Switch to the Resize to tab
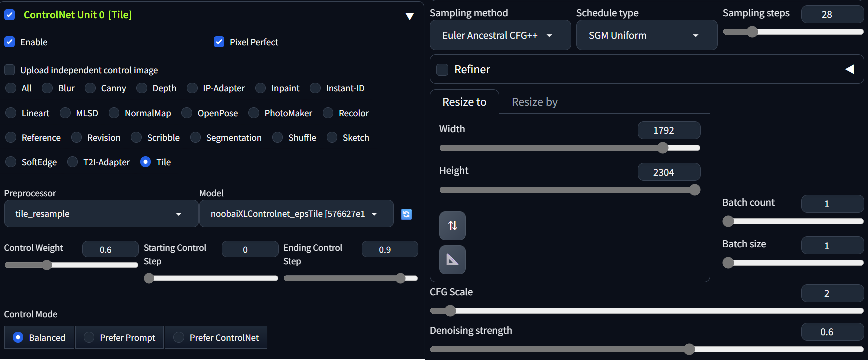 click(x=464, y=102)
